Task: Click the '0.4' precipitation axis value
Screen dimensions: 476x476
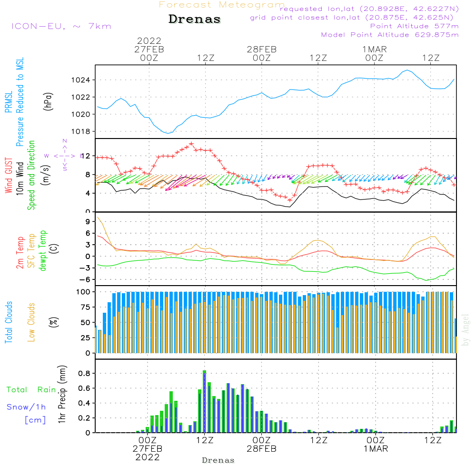Action: [83, 404]
